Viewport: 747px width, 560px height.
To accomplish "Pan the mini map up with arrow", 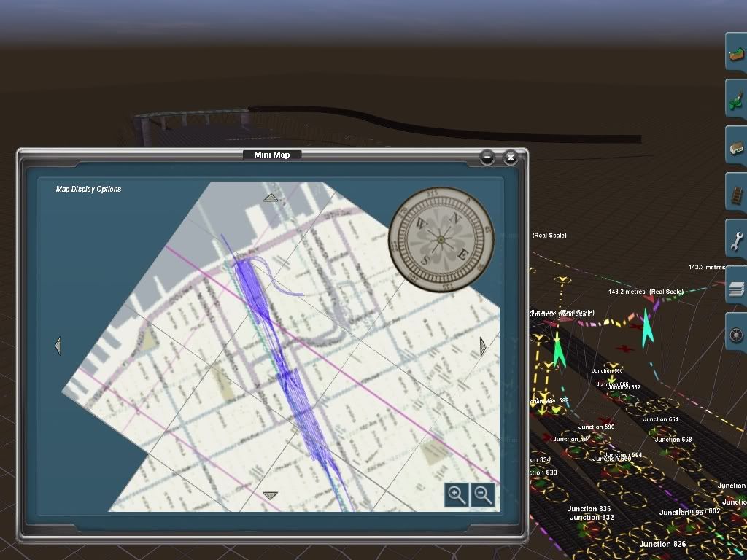I will 271,197.
